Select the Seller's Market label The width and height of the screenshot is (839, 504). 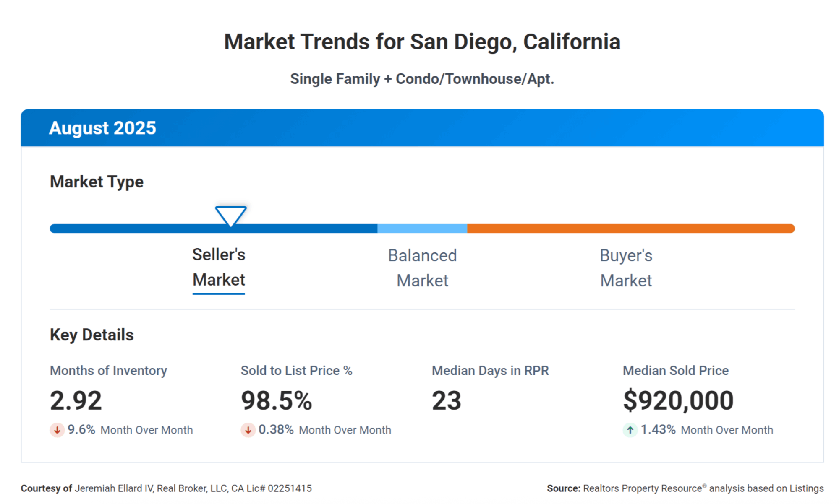219,267
